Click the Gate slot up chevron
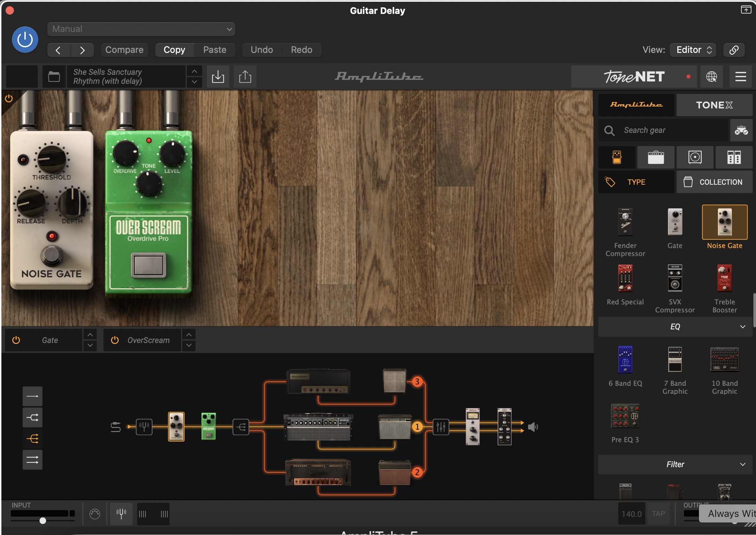 90,335
